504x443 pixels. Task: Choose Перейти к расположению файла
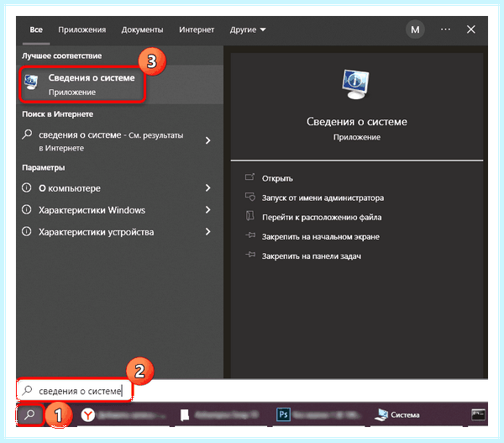[x=322, y=218]
